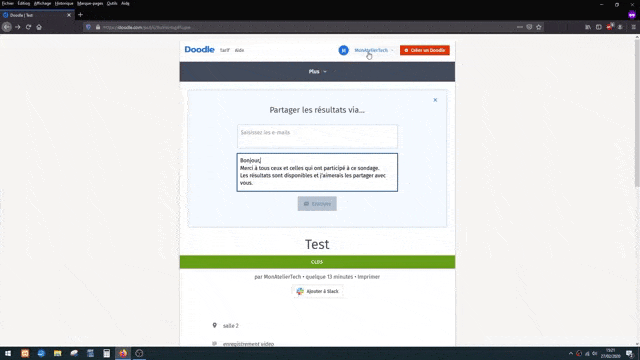Open the Historique menu

pos(64,3)
